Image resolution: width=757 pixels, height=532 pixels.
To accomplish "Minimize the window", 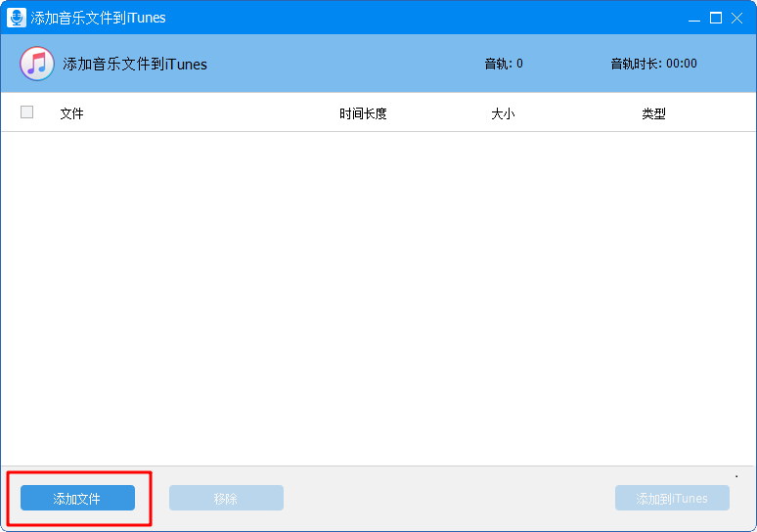I will click(x=694, y=19).
